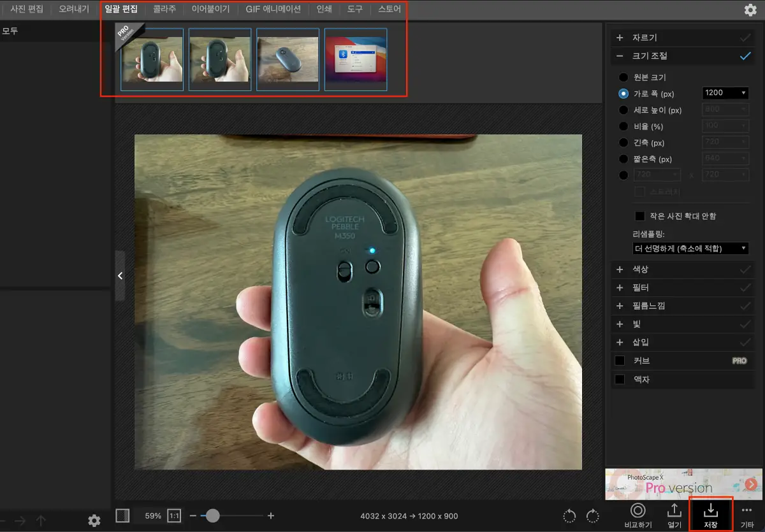Select the 짧은축 (px) radio button
This screenshot has height=532, width=765.
(x=623, y=159)
